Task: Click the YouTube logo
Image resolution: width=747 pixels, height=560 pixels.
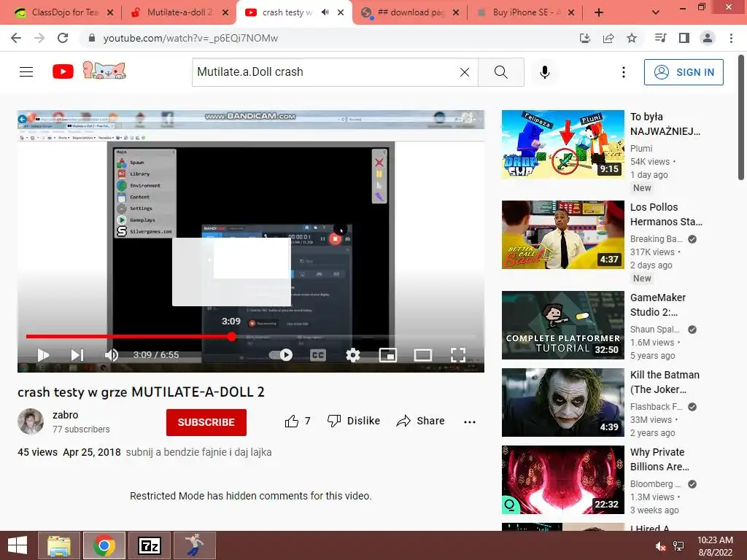Action: 63,71
